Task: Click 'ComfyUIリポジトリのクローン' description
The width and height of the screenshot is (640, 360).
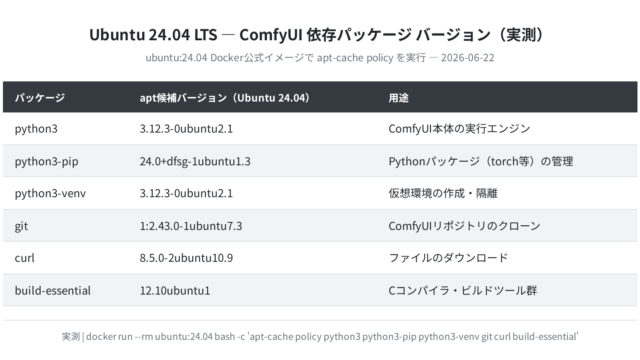Action: click(464, 226)
